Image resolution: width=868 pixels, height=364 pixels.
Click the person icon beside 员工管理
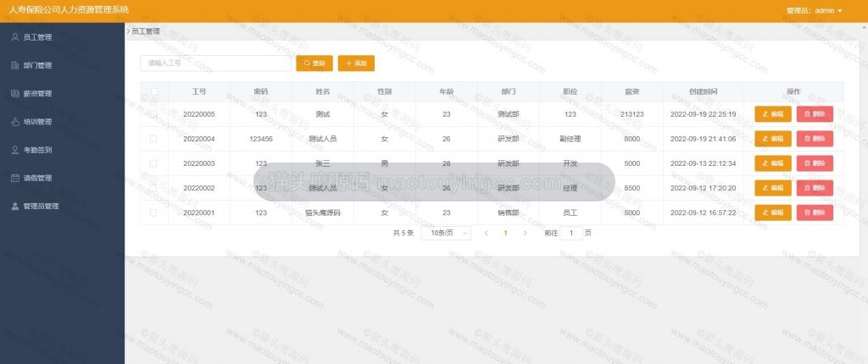[x=15, y=37]
